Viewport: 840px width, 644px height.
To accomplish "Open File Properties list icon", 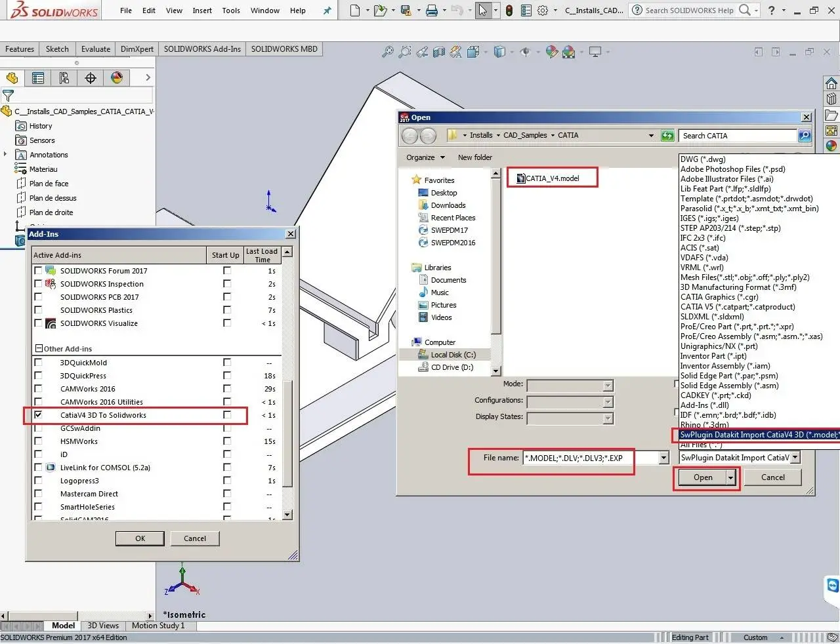I will click(526, 10).
